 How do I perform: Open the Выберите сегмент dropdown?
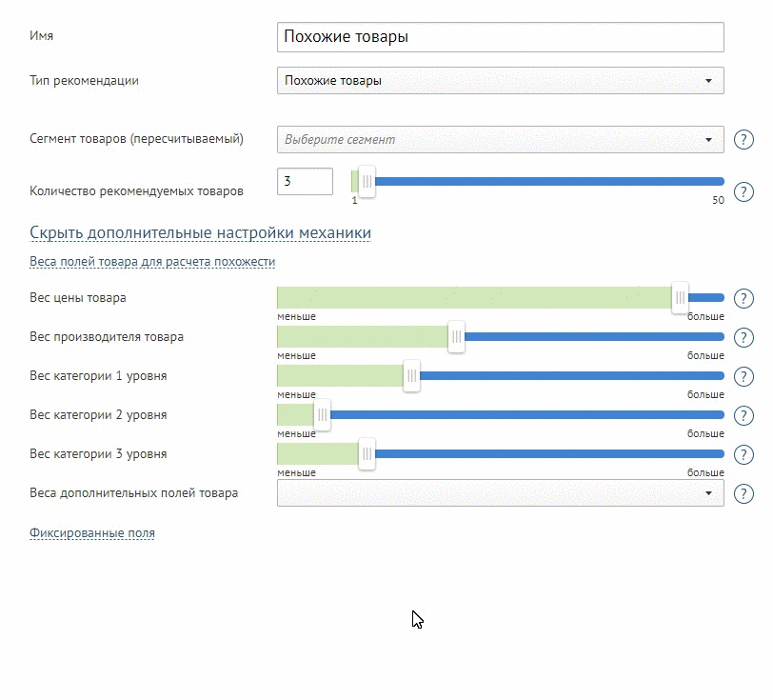(x=501, y=140)
